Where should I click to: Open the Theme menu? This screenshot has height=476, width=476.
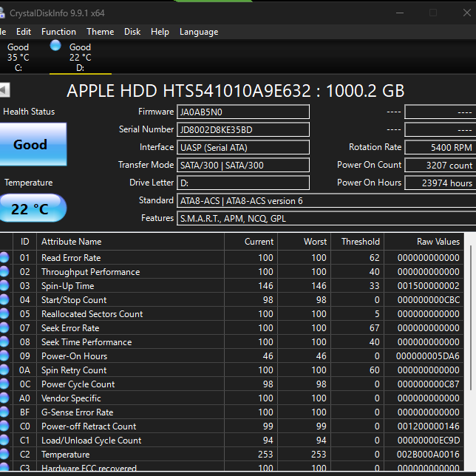click(101, 32)
